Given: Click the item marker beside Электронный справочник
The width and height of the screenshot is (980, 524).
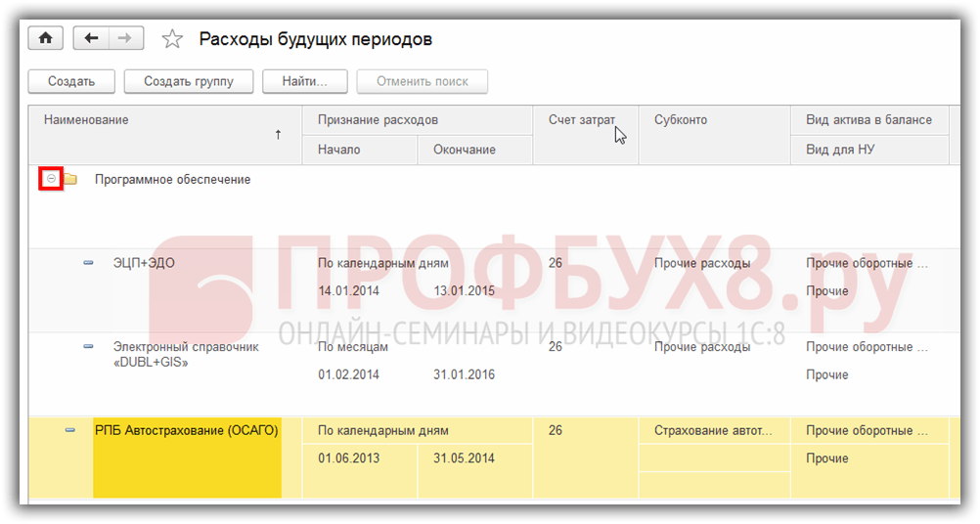Looking at the screenshot, I should coord(88,347).
